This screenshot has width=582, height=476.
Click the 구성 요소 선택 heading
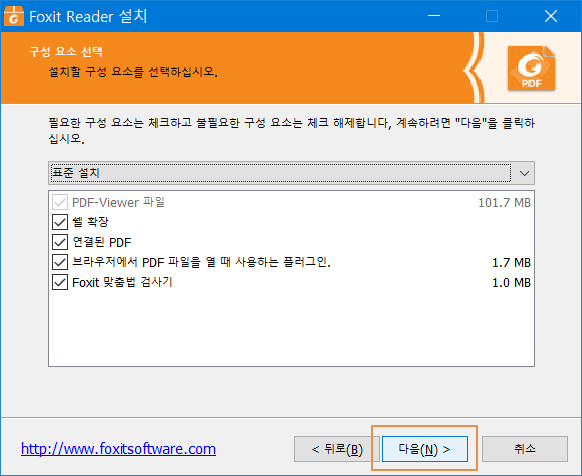tap(66, 51)
